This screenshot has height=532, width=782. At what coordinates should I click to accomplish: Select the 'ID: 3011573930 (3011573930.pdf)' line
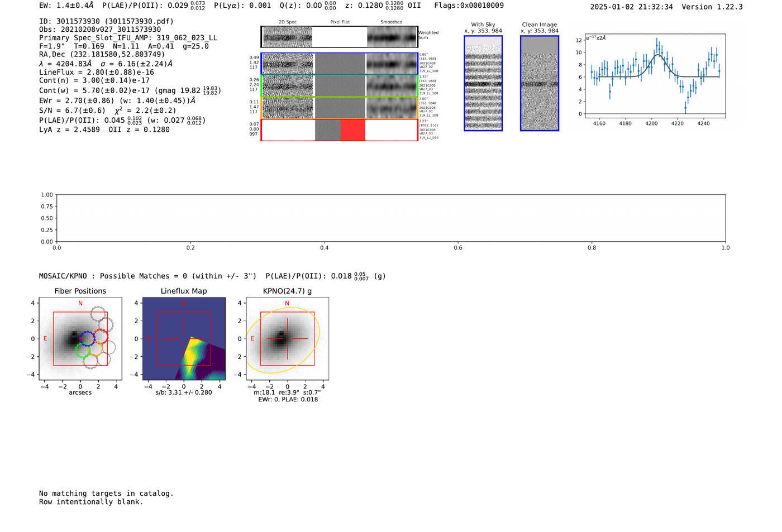[x=106, y=21]
